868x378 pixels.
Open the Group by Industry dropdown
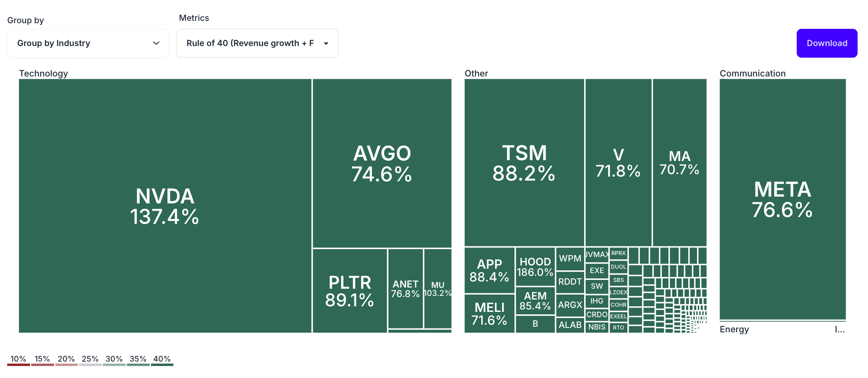click(88, 43)
